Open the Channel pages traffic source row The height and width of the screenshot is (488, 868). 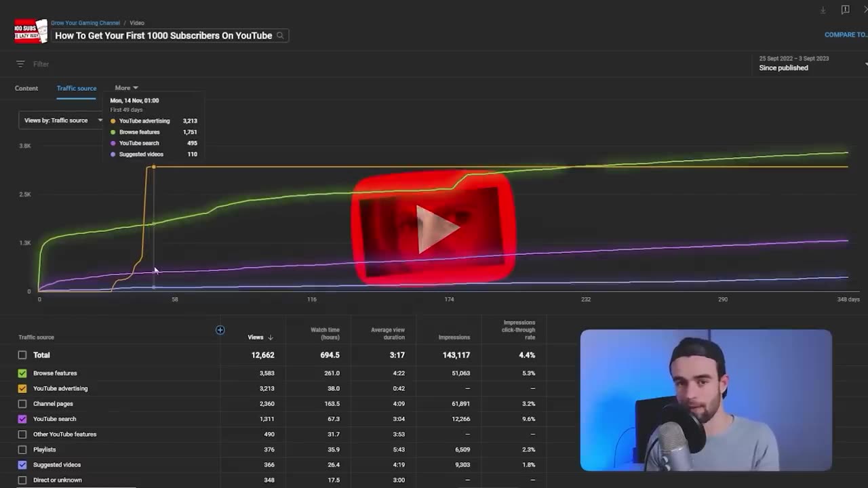53,404
